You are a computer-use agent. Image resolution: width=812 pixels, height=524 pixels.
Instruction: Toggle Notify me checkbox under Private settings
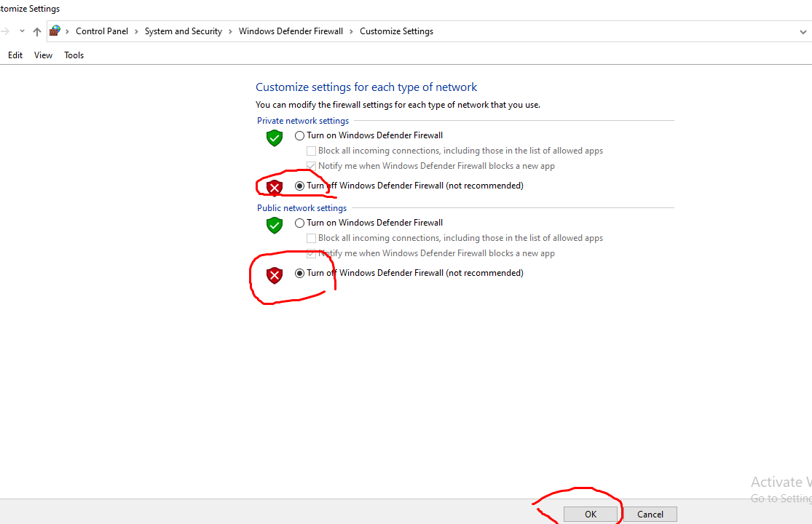tap(311, 166)
